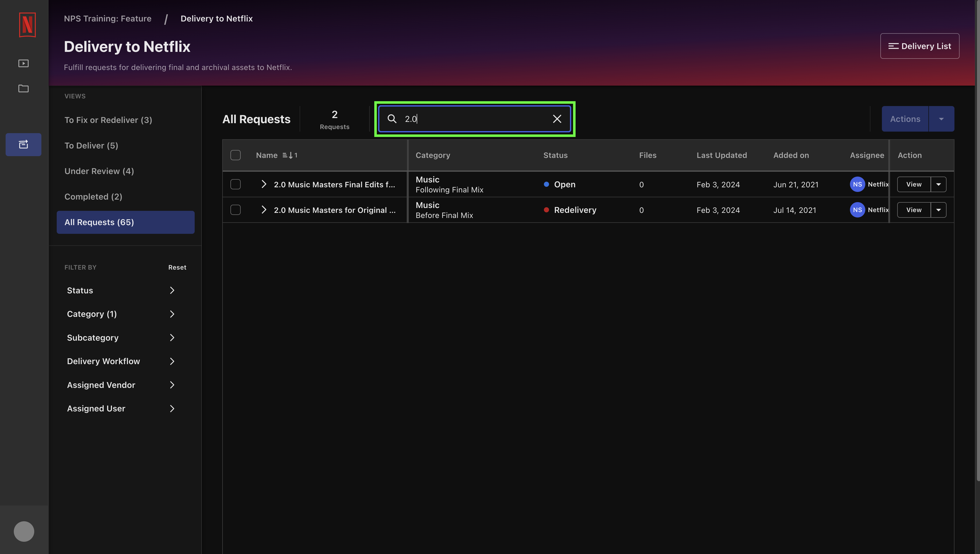Open the video player sidebar icon
Viewport: 980px width, 554px height.
[24, 63]
